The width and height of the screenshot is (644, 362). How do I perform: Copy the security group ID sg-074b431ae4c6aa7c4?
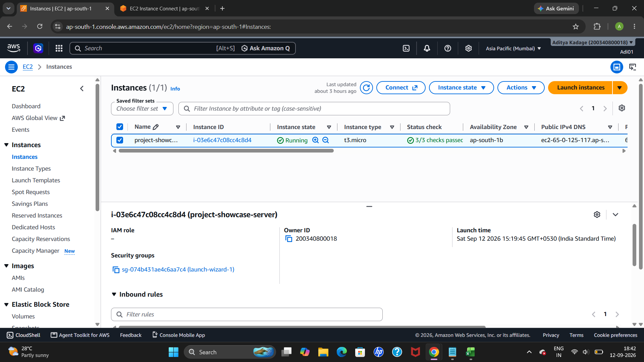click(116, 270)
